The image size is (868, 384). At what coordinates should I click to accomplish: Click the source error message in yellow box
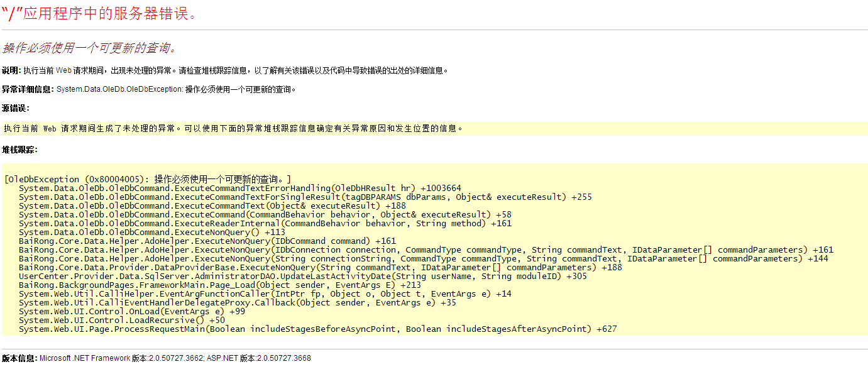click(233, 128)
